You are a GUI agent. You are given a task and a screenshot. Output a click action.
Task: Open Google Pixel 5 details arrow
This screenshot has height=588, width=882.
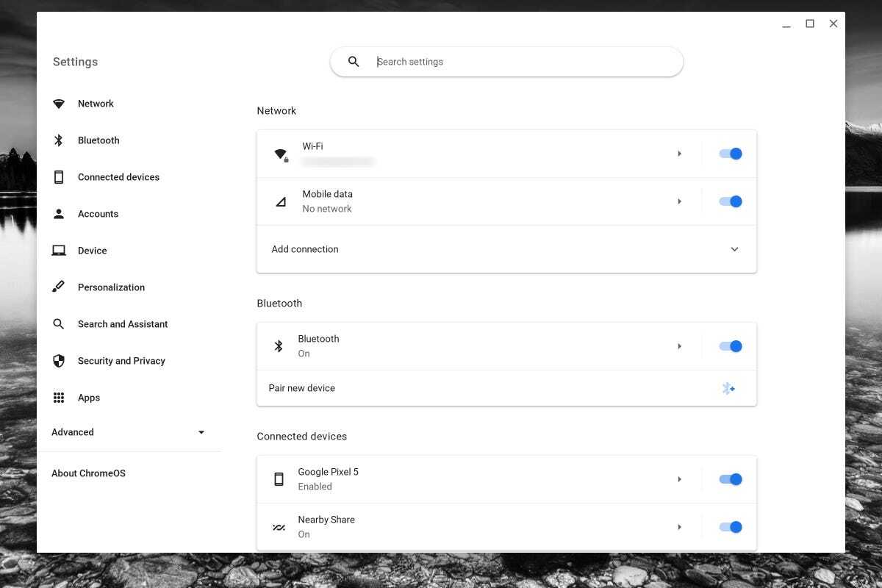point(680,479)
